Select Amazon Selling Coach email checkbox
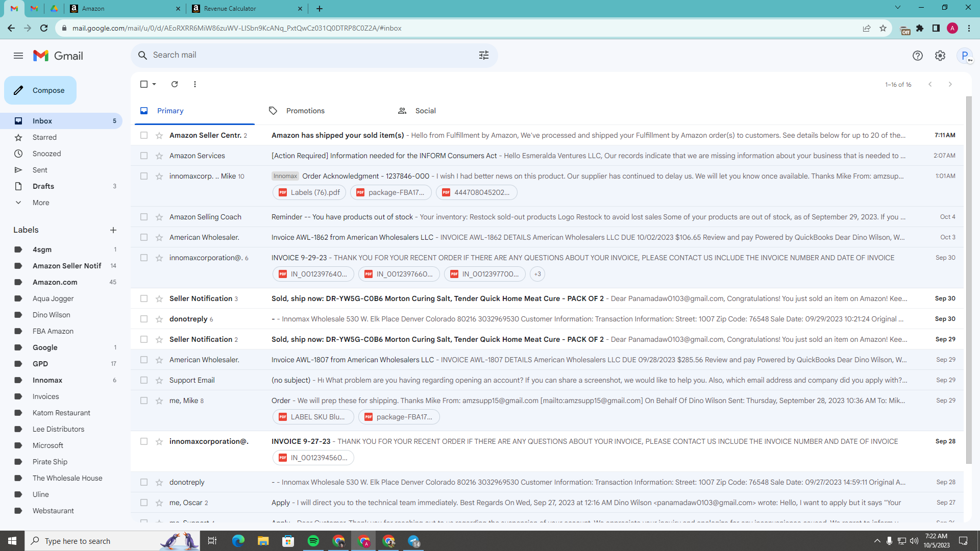 tap(144, 217)
